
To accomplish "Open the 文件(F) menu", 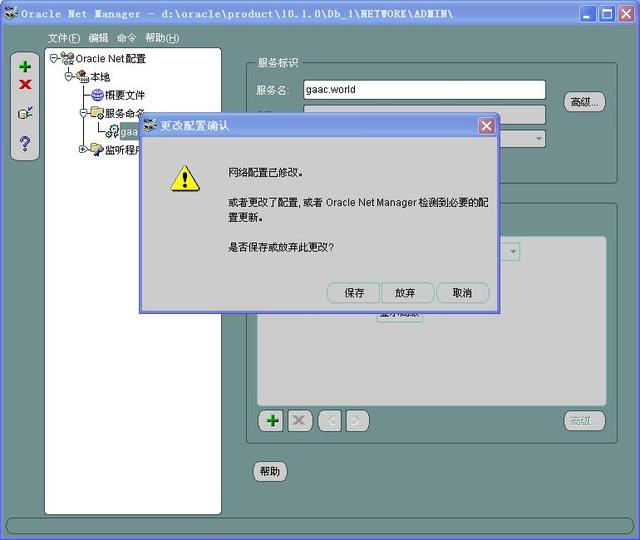I will coord(64,38).
